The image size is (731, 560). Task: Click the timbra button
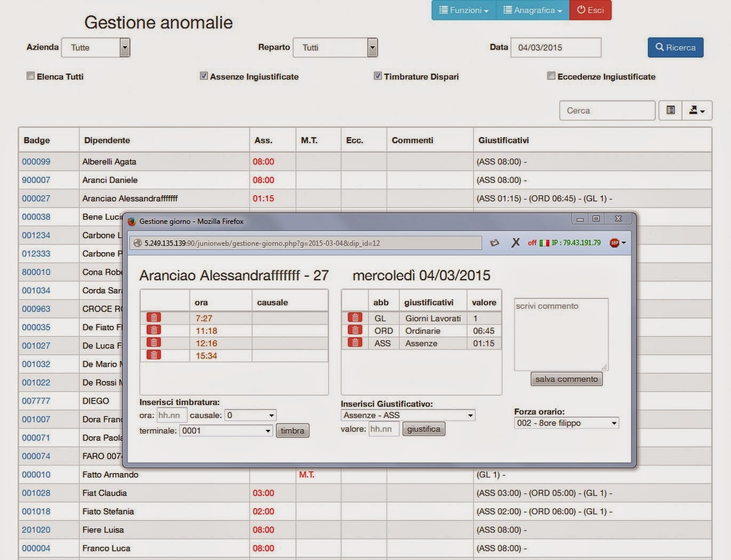[x=292, y=430]
